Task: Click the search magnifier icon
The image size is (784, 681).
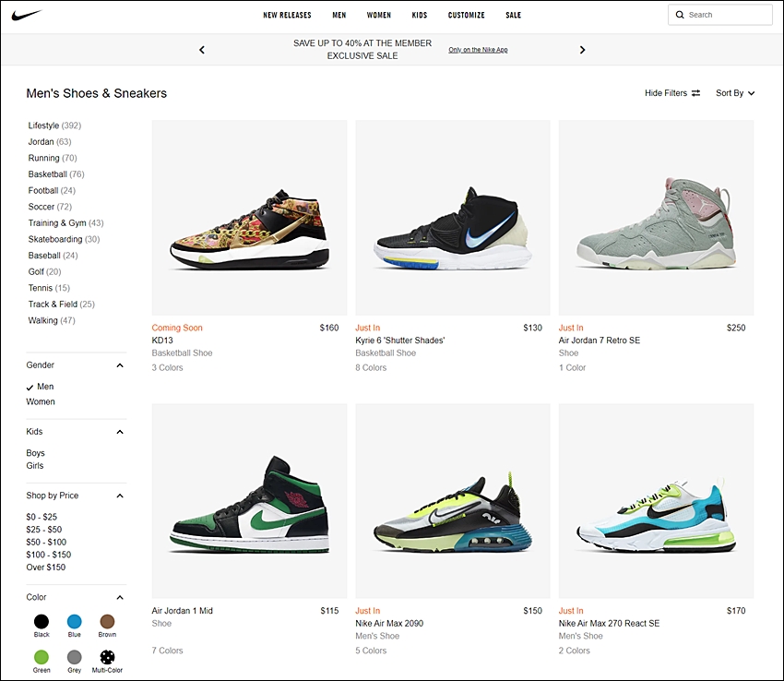Action: (x=680, y=15)
